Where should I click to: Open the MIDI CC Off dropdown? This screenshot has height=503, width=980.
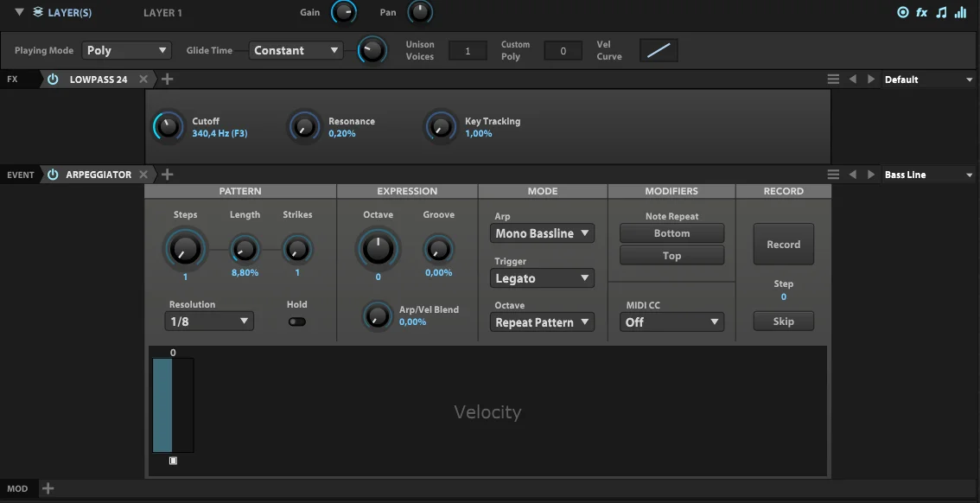coord(671,322)
